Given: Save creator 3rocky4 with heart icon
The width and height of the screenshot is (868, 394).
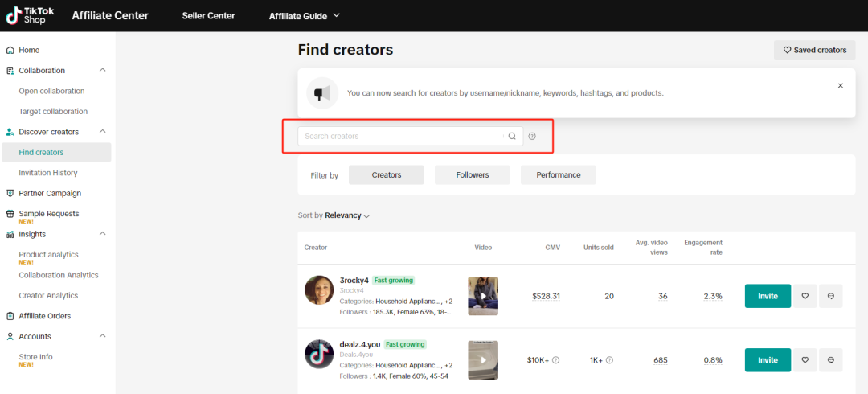Looking at the screenshot, I should (805, 296).
